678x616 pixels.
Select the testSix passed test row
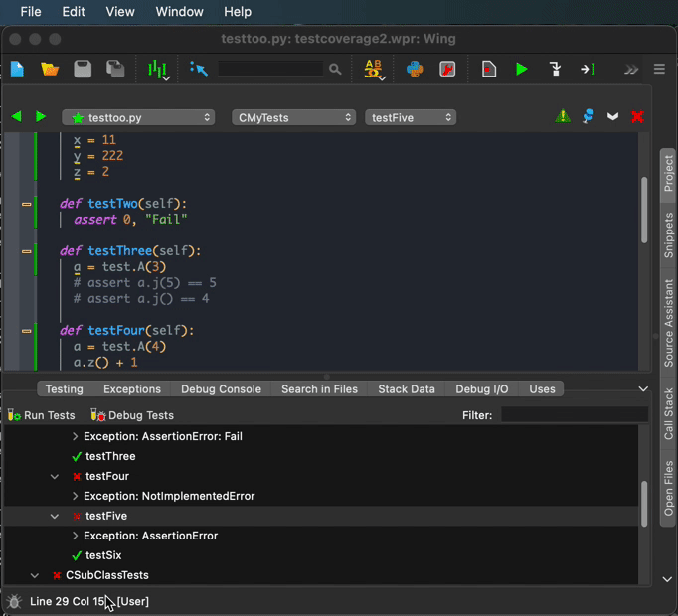pyautogui.click(x=321, y=555)
